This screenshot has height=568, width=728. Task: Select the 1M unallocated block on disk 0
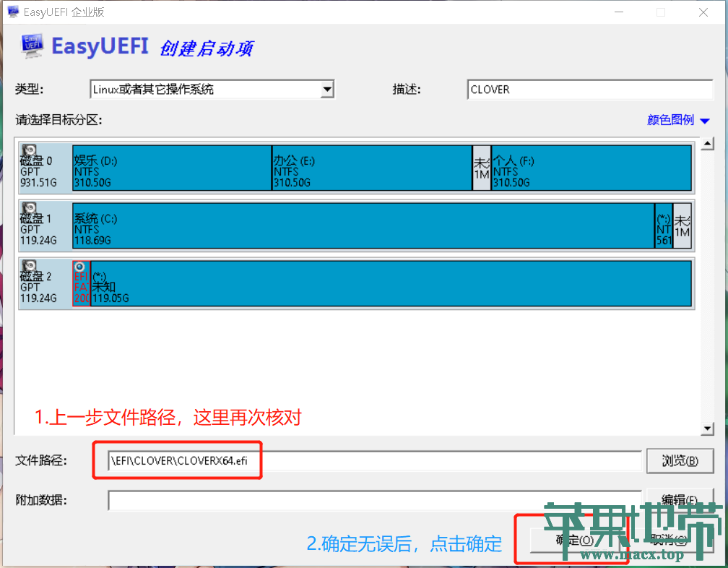pos(482,168)
